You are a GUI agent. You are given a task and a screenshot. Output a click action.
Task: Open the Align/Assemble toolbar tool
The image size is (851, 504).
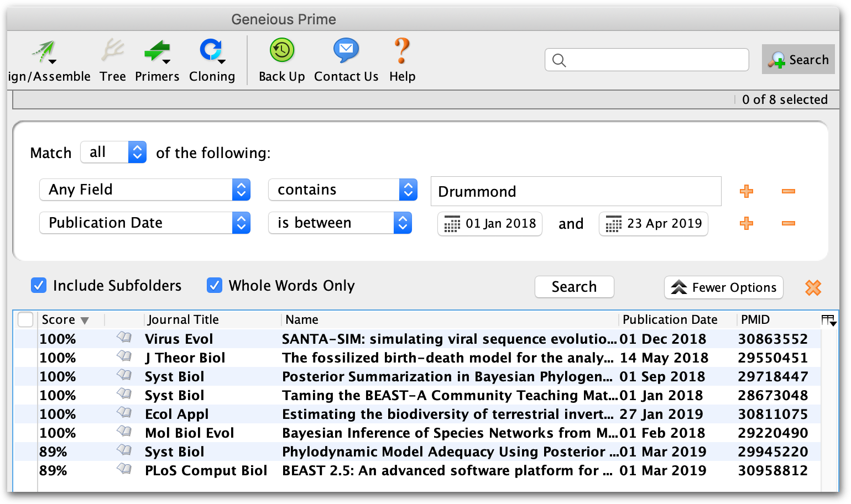coord(49,61)
